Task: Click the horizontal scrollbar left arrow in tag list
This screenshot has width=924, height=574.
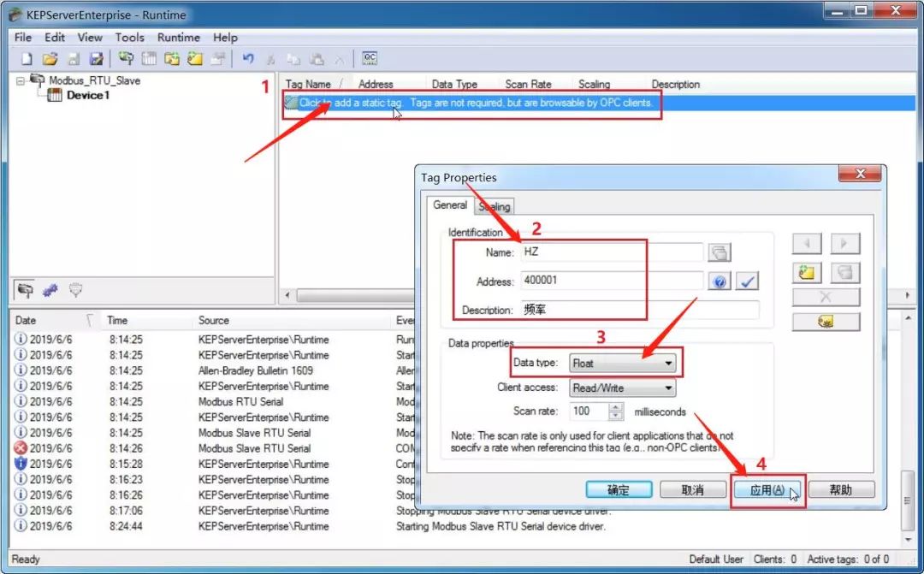Action: coord(287,295)
